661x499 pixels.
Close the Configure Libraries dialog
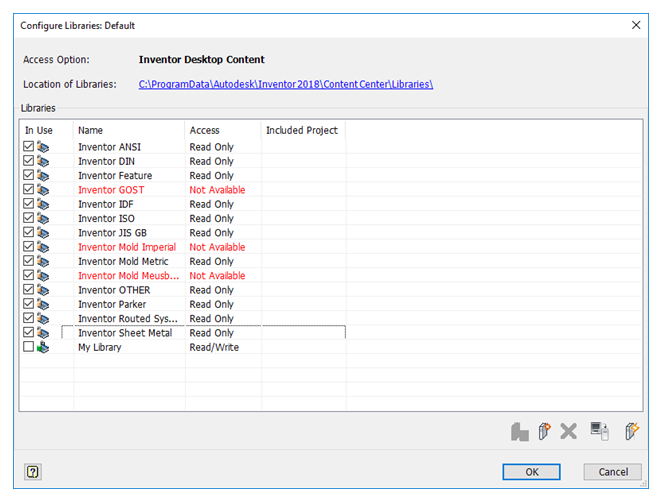[x=636, y=25]
